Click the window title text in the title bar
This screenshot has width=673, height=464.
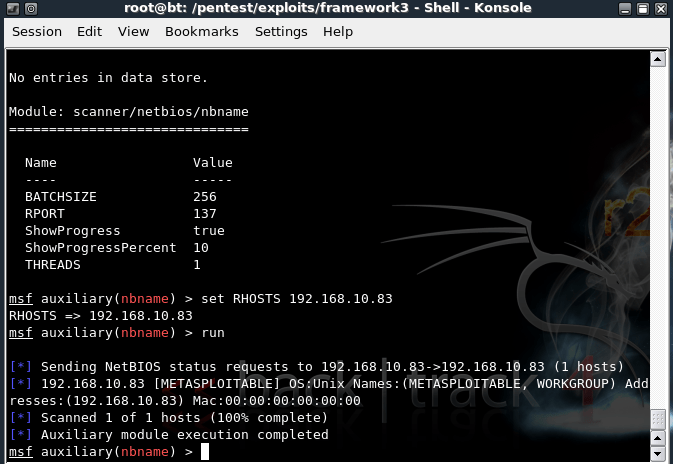click(328, 8)
